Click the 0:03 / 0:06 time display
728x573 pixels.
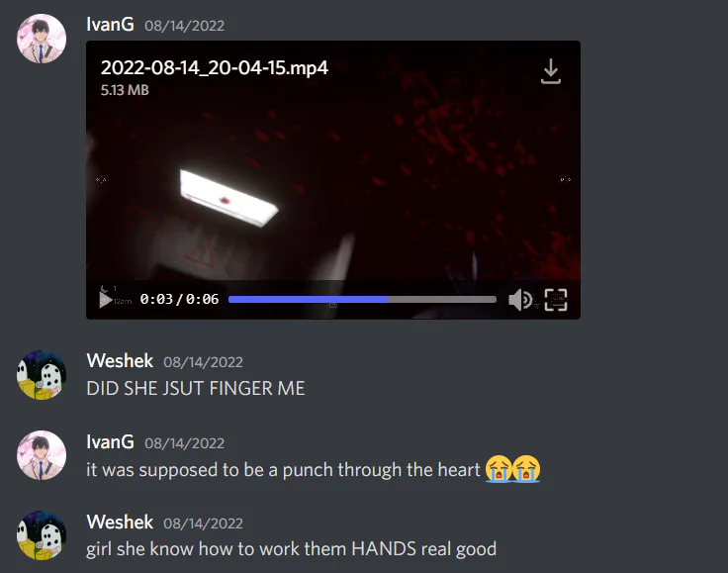tap(179, 299)
